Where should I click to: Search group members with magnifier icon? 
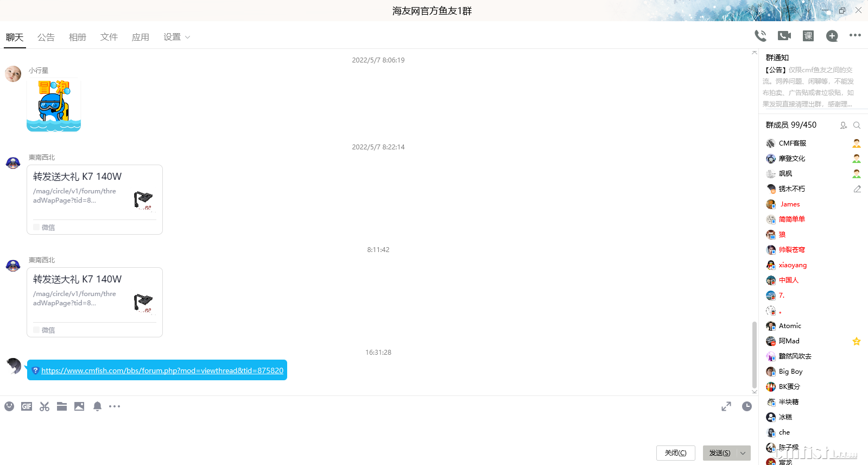point(857,125)
